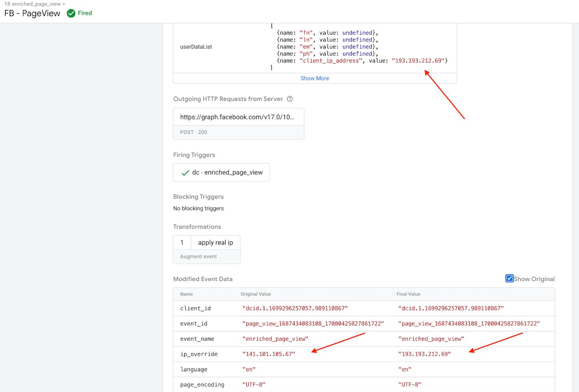Click the original language value "en"
Image resolution: width=579 pixels, height=392 pixels.
point(249,369)
